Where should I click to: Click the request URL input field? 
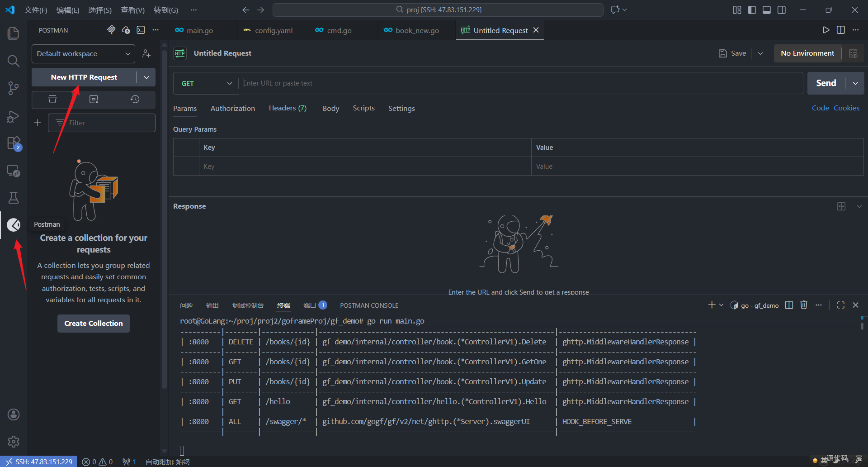(x=520, y=83)
